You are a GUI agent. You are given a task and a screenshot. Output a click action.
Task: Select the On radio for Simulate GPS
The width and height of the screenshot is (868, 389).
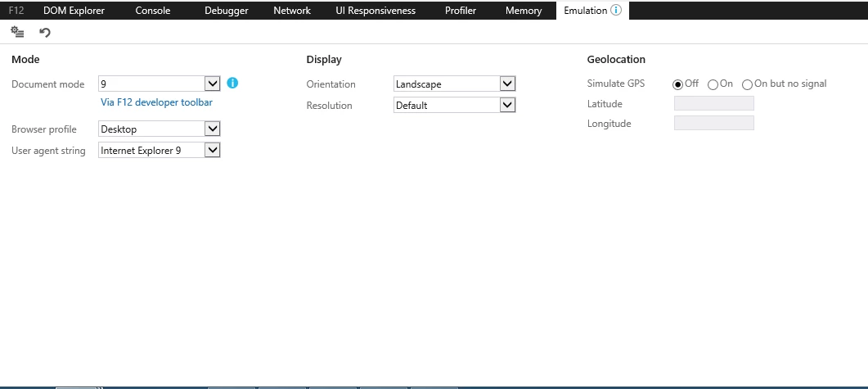coord(713,84)
